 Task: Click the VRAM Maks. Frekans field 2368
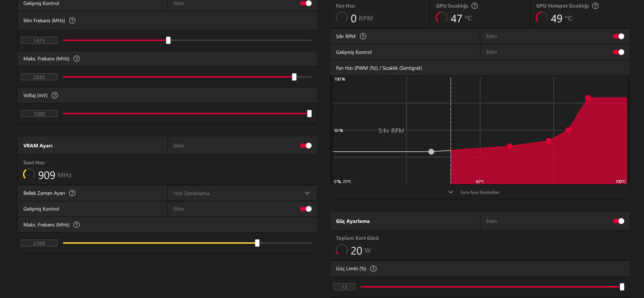click(x=39, y=243)
